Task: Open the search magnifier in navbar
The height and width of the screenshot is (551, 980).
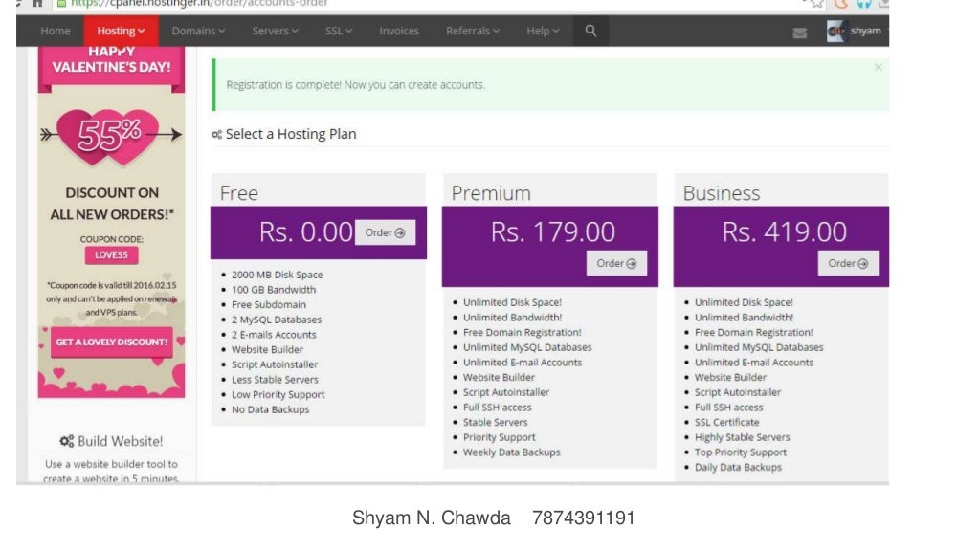Action: point(590,31)
